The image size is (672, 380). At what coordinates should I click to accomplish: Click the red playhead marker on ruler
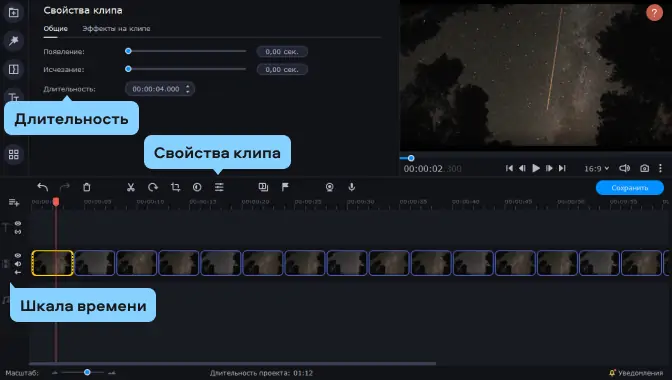pos(56,201)
